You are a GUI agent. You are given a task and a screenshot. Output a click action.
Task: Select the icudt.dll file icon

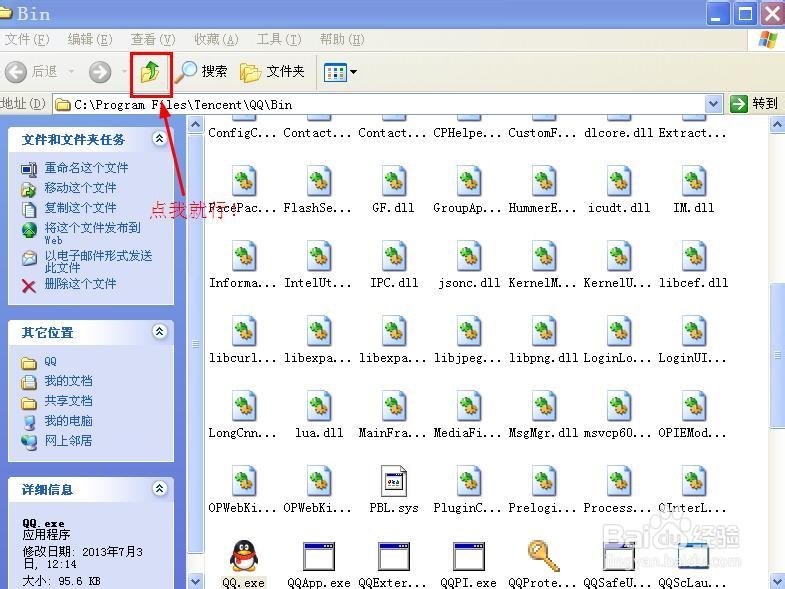coord(619,181)
